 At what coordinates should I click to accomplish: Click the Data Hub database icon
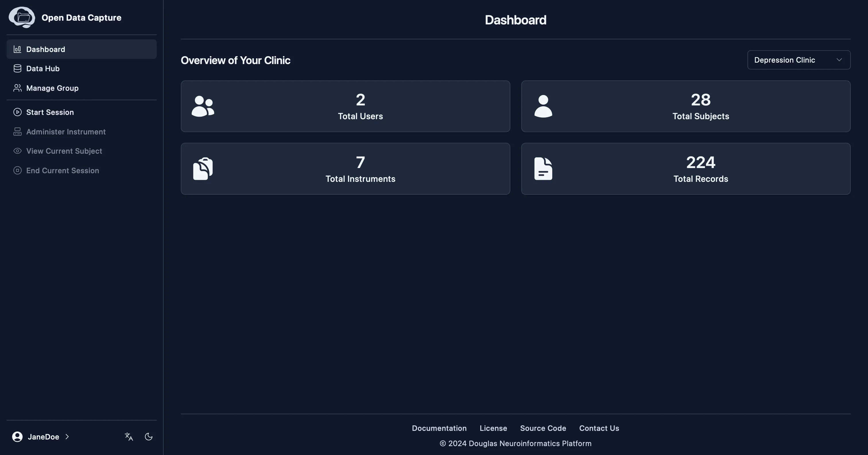17,68
